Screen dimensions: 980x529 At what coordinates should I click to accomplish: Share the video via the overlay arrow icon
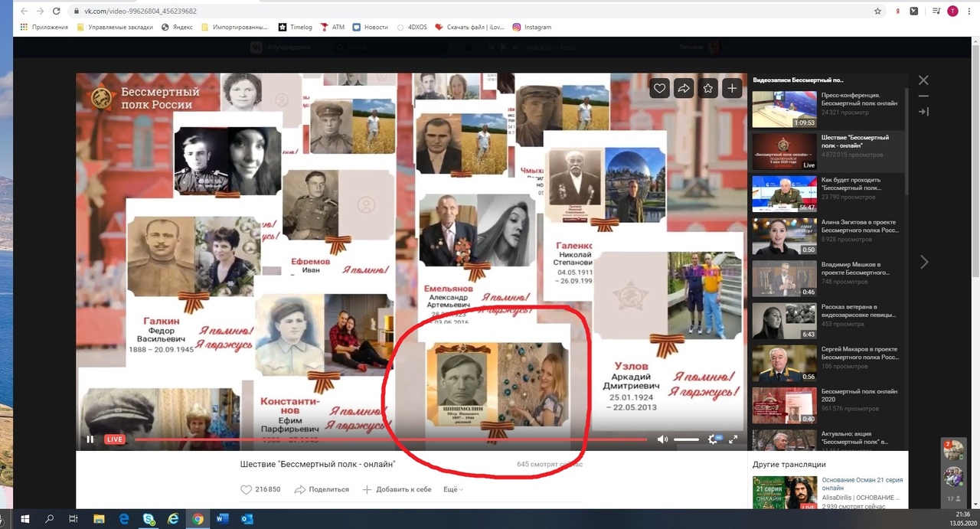pos(683,89)
